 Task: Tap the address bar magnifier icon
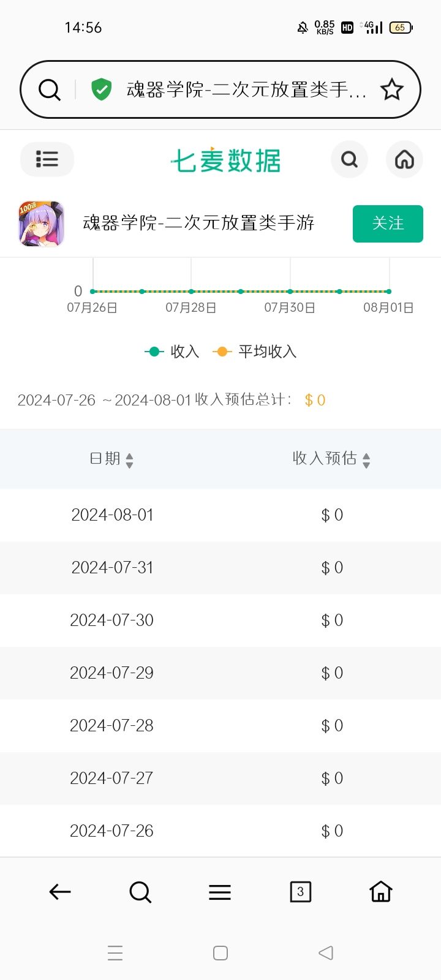[x=50, y=89]
